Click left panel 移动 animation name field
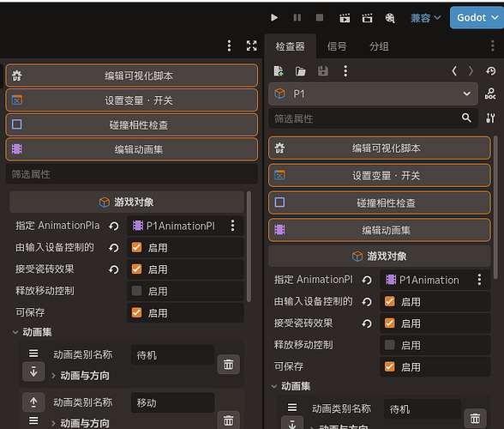Viewport: 504px width, 429px height. [172, 402]
